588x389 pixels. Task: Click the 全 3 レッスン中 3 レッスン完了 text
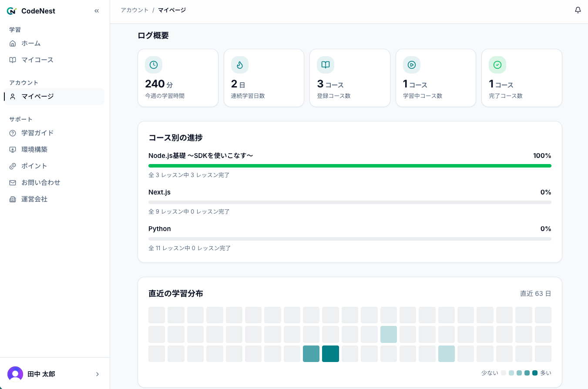(x=189, y=175)
